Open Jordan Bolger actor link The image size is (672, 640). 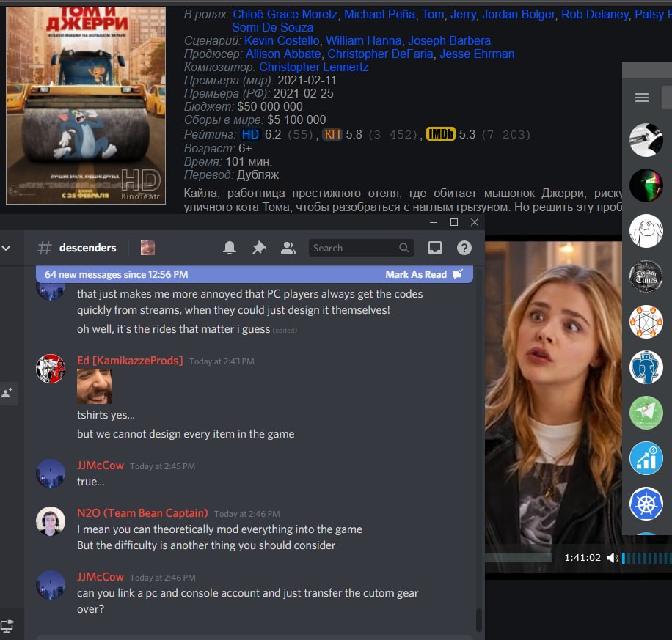(519, 14)
